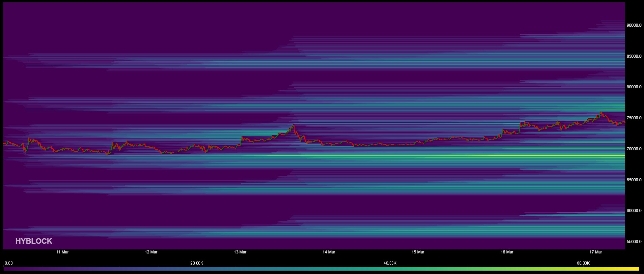Select the 12 Mar date marker
Viewport: 644px width, 274px height.
[151, 252]
